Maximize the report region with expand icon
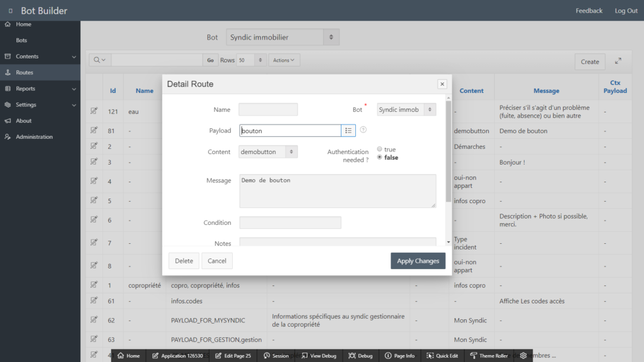 [618, 61]
